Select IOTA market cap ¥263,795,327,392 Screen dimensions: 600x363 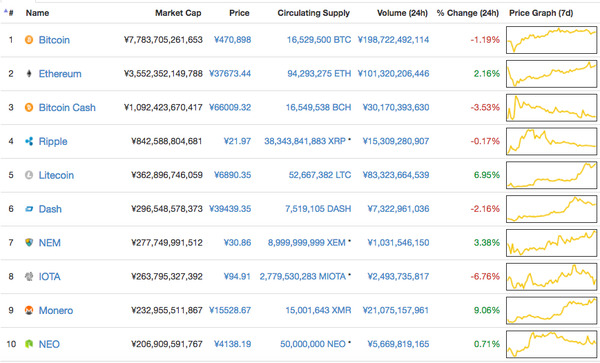167,277
